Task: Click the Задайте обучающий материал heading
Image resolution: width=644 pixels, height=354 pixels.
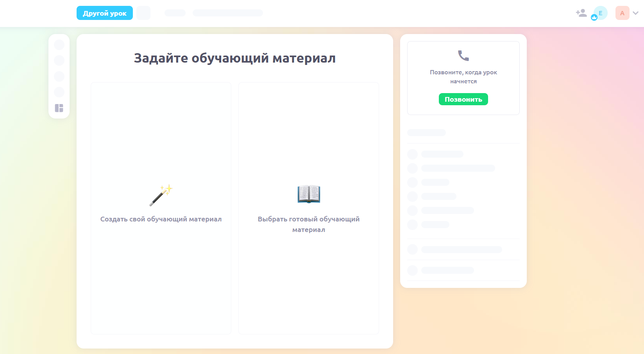Action: pos(234,58)
